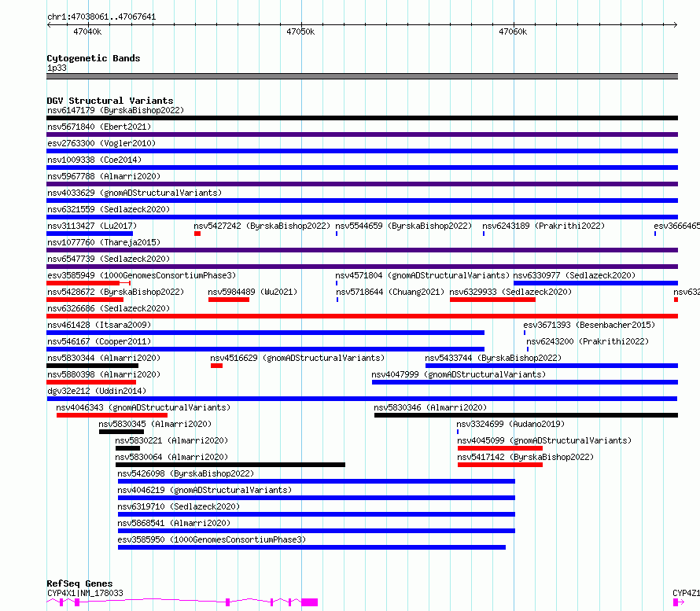
Task: Select the nsv4046343 red variant bar
Action: click(x=112, y=415)
